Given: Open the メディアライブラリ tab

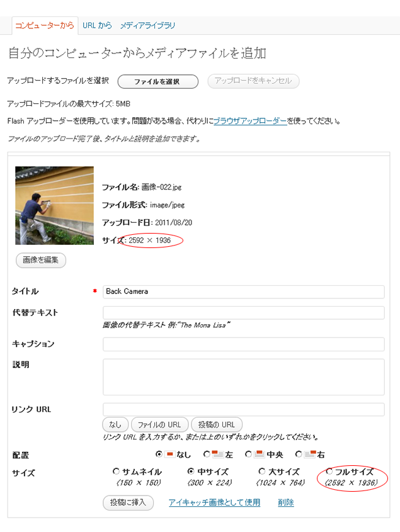Looking at the screenshot, I should coord(147,25).
